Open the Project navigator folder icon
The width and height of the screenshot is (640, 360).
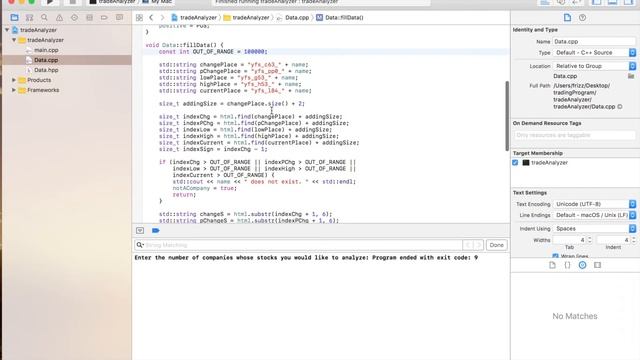point(14,18)
